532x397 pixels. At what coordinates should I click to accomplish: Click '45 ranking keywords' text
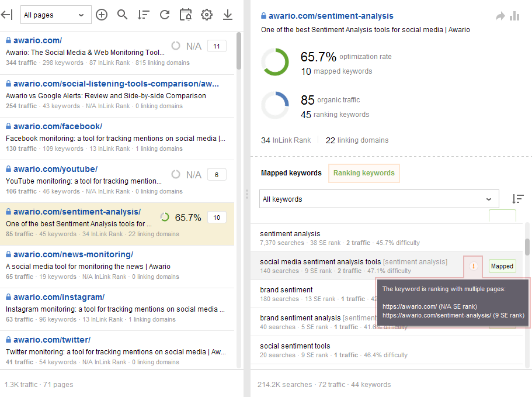pyautogui.click(x=335, y=115)
